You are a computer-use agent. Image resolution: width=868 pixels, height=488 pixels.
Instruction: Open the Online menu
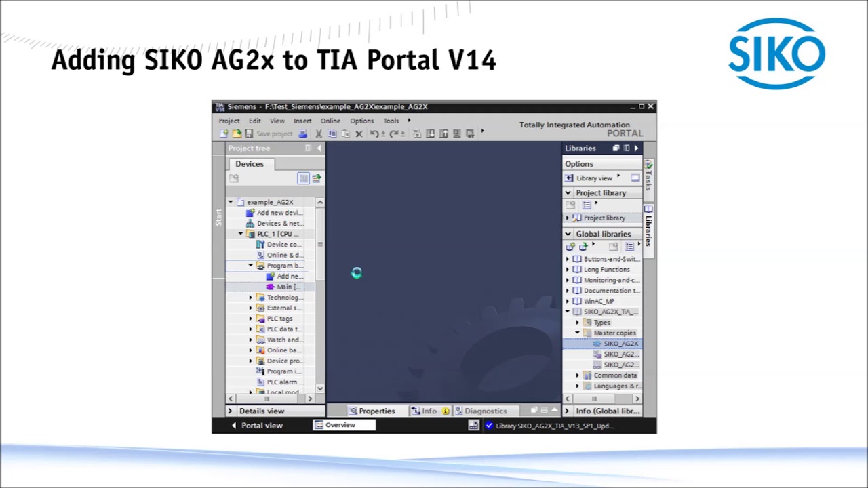(330, 121)
